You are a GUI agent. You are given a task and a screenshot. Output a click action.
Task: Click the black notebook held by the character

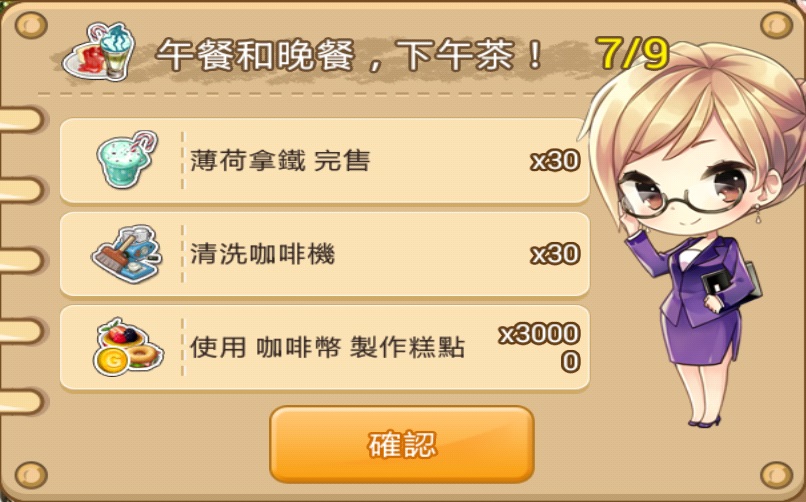tap(729, 285)
